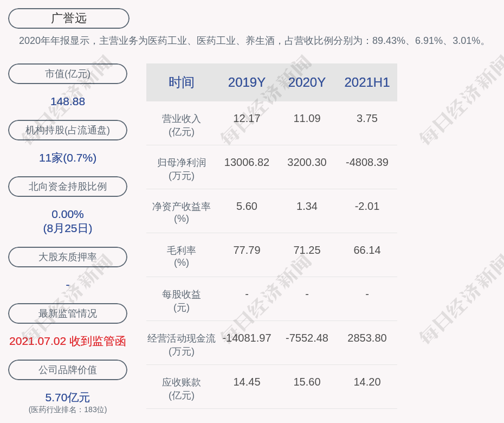Click the 应收账款 (亿元) row label
Screen dimensions: 504x423
click(182, 389)
